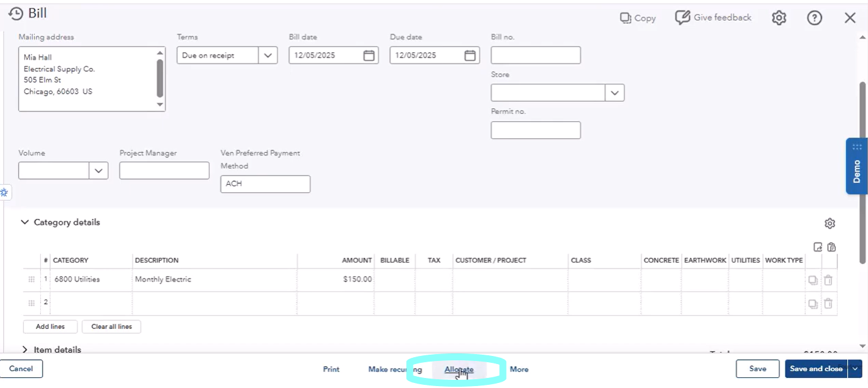868x388 pixels.
Task: Delete line 1 with trash icon
Action: pyautogui.click(x=828, y=280)
